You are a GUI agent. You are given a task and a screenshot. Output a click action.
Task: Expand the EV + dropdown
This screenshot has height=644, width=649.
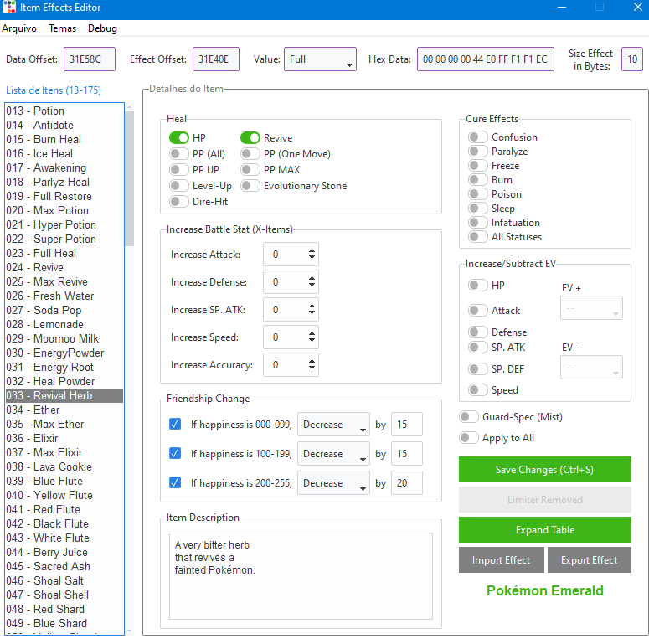click(590, 308)
